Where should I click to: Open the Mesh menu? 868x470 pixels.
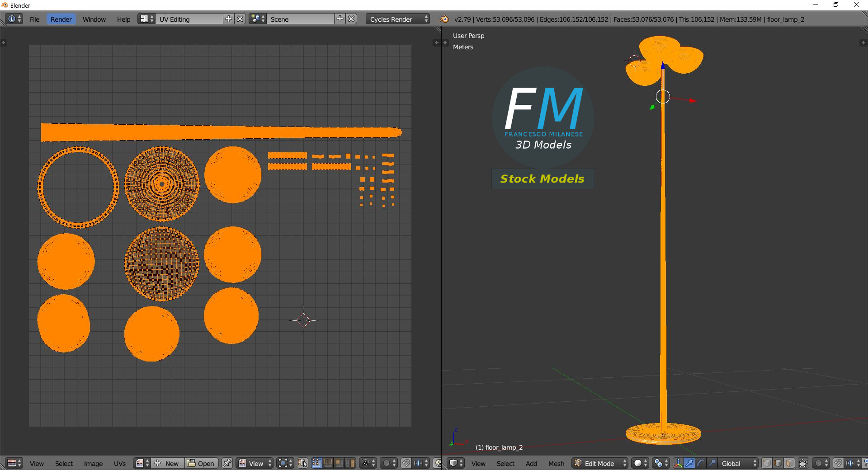coord(556,463)
